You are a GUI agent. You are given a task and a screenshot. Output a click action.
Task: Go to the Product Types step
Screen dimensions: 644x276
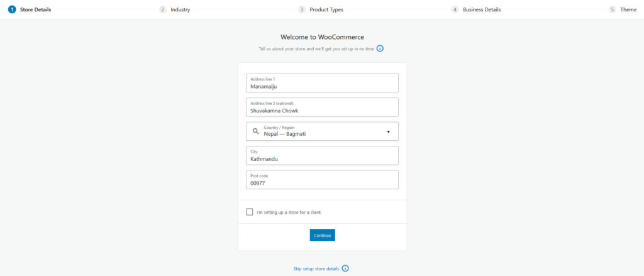pyautogui.click(x=326, y=9)
